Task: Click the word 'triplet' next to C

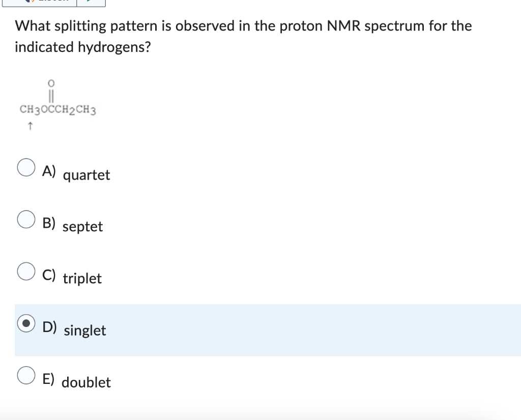Action: [x=81, y=279]
